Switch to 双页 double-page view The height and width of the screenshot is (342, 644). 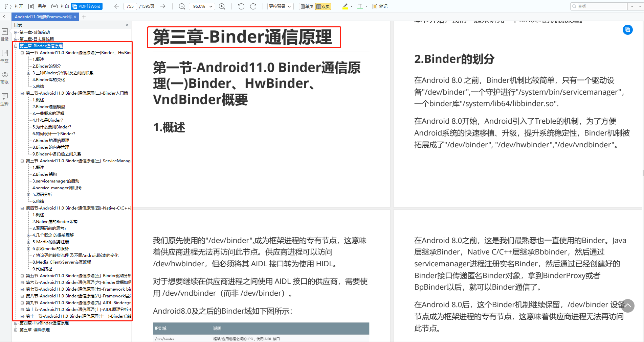(x=323, y=6)
